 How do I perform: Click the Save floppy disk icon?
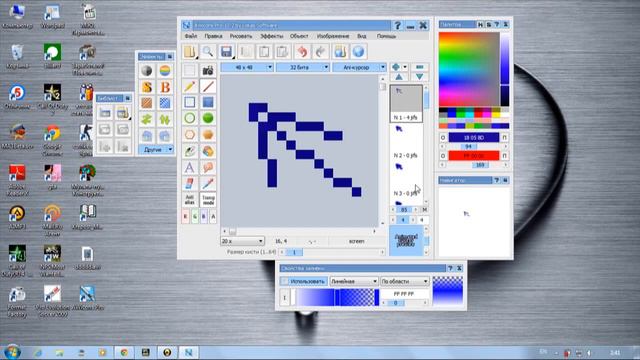[x=226, y=51]
